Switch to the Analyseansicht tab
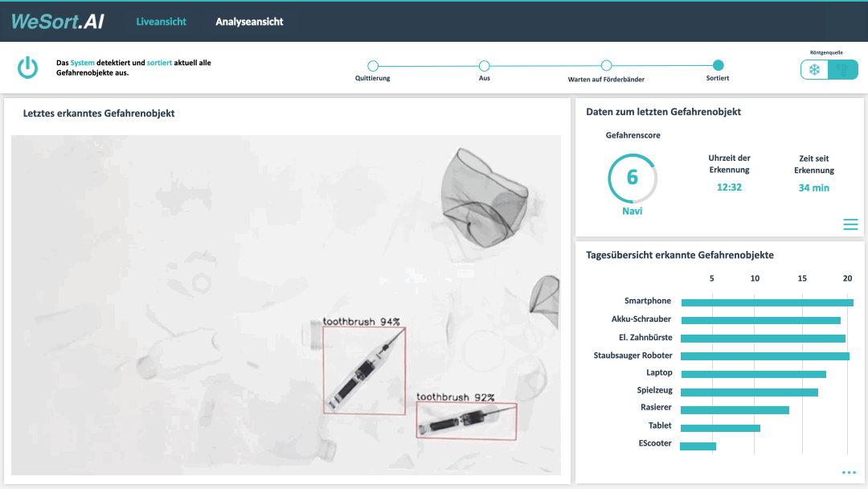This screenshot has width=868, height=489. click(249, 21)
